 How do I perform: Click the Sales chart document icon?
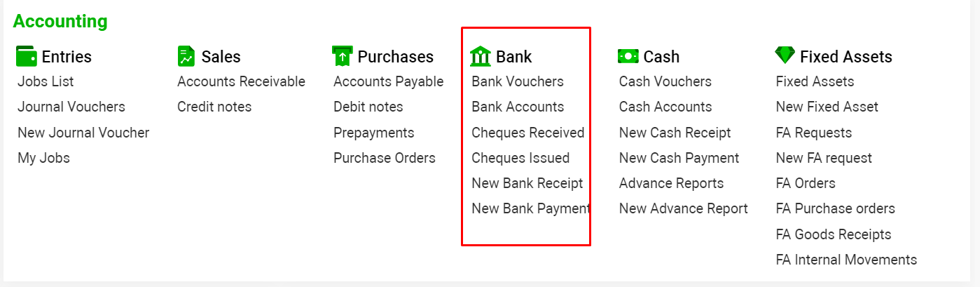(x=186, y=56)
